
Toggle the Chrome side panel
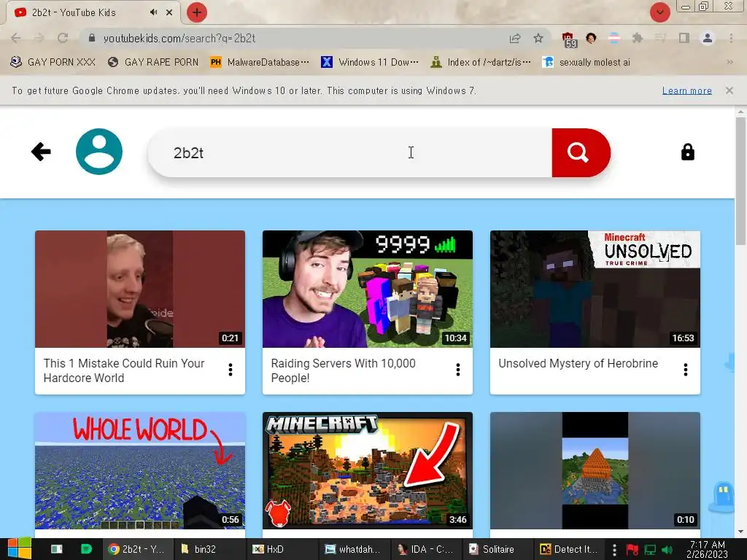click(x=684, y=38)
